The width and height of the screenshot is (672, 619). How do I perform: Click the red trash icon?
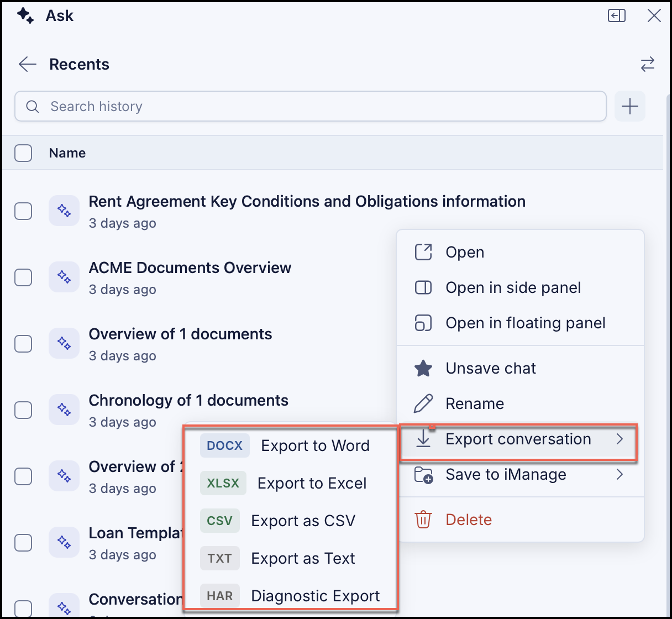pyautogui.click(x=423, y=520)
